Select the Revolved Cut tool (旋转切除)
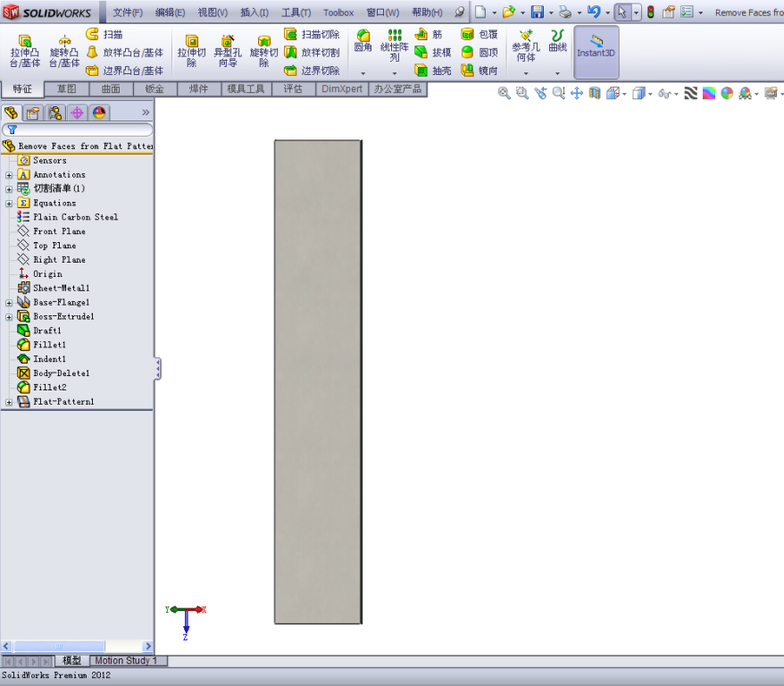 point(263,51)
